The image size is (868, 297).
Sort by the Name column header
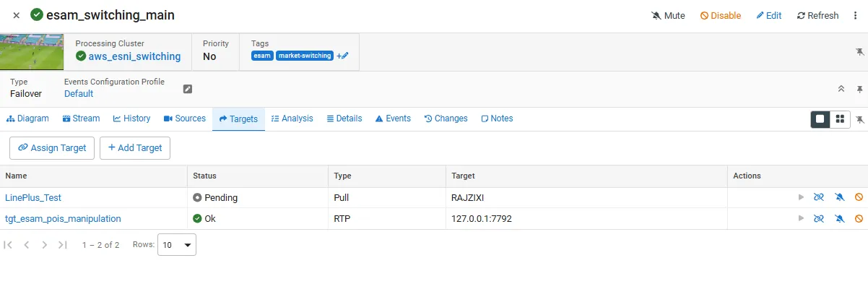(x=16, y=176)
